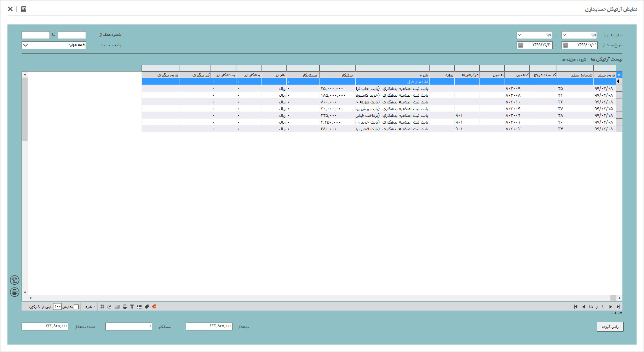Click the کدمعین column header
Screen dimensions: 644x352
(517, 75)
